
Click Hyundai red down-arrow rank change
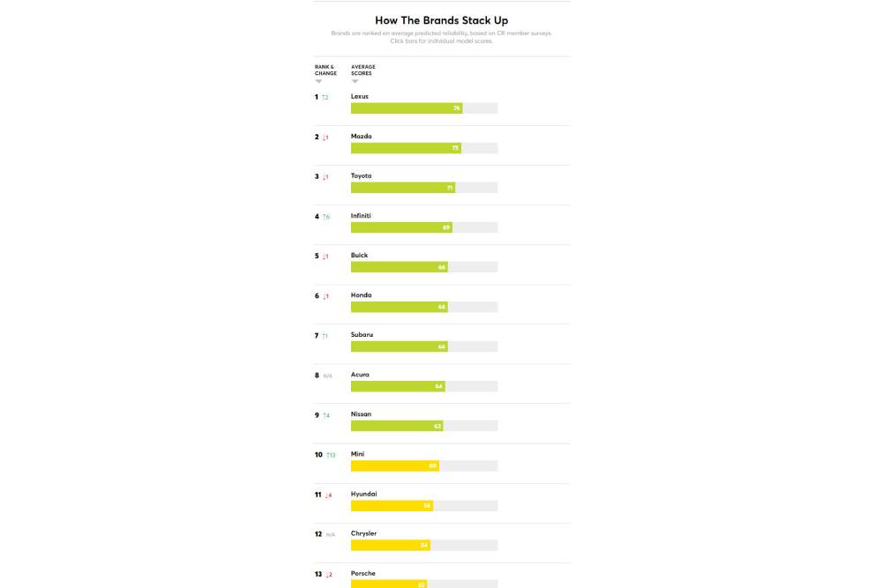[x=328, y=495]
